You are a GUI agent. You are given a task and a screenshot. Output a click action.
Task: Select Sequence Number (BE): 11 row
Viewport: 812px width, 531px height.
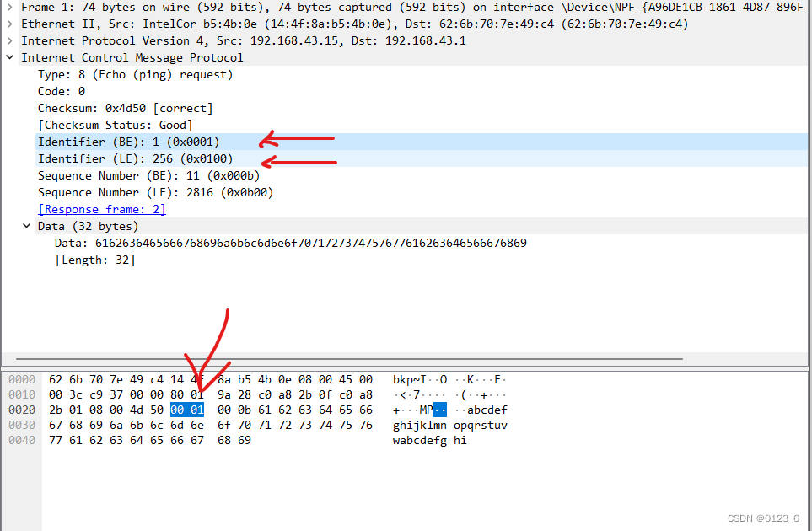(148, 175)
